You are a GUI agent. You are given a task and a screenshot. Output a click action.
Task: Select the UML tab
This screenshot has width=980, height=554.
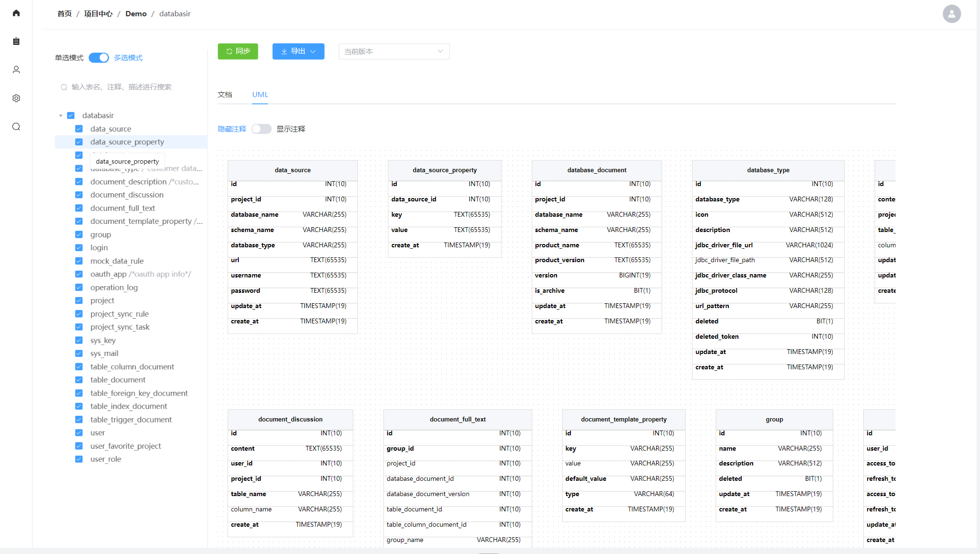(260, 95)
